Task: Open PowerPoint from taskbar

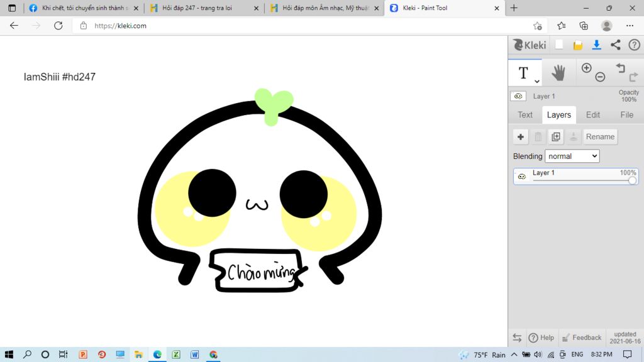Action: click(83, 354)
